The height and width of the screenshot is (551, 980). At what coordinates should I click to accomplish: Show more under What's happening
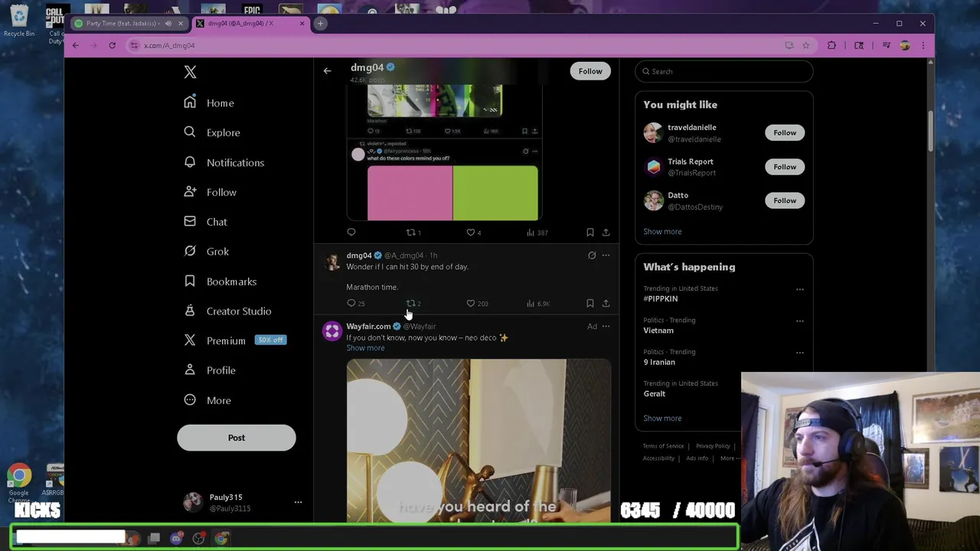[x=662, y=418]
